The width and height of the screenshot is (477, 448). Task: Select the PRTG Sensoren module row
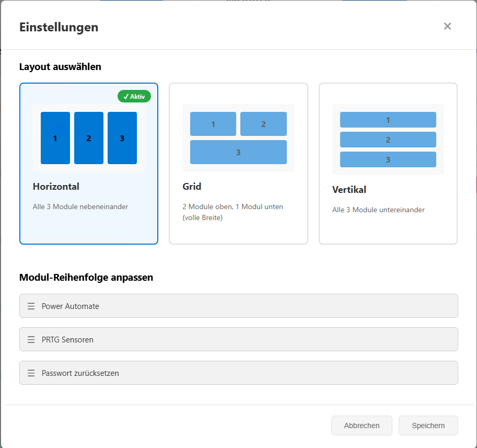tap(239, 339)
